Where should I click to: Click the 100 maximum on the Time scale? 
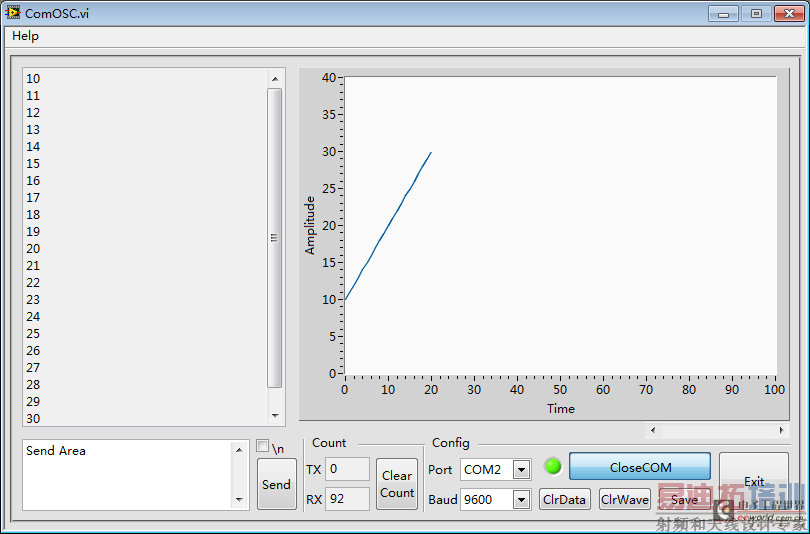click(x=774, y=389)
